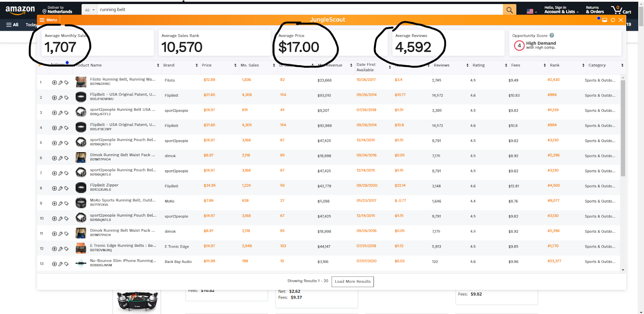Click the plus-circle icon for MoKo Sports row

(x=54, y=203)
